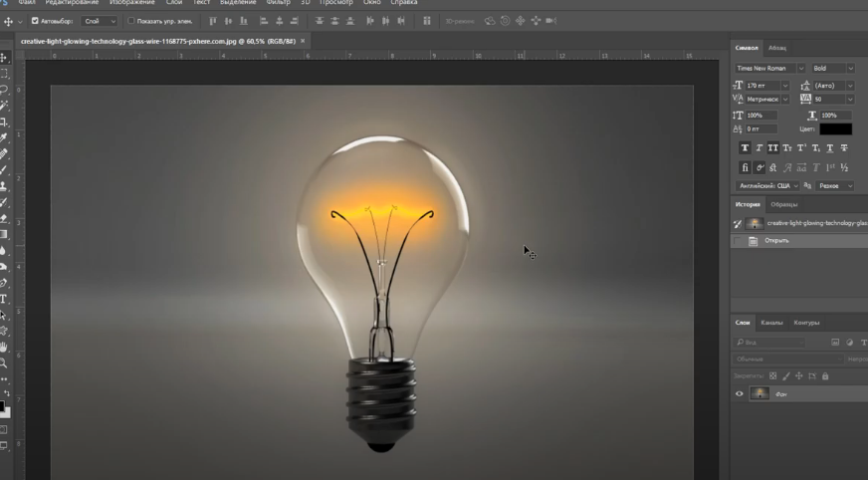
Task: Select the Move tool in the toolbox
Action: 4,58
